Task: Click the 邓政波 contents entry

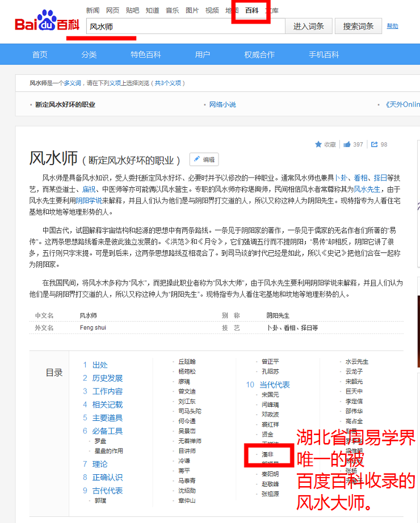Action: (270, 415)
